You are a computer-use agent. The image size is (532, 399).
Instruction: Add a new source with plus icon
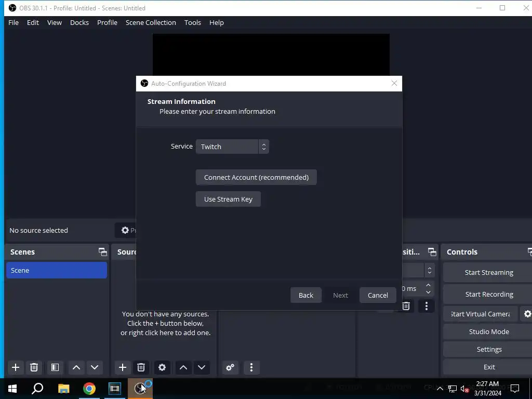pos(123,367)
